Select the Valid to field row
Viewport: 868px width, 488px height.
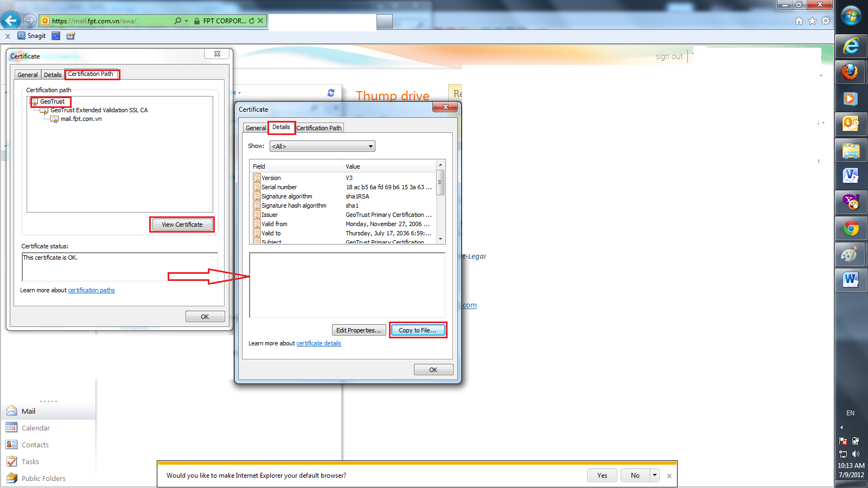coord(343,233)
